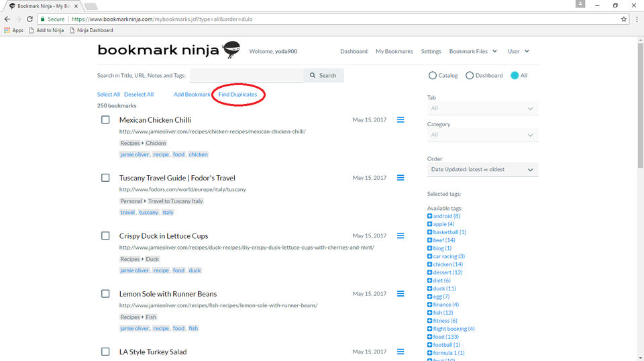This screenshot has height=361, width=644.
Task: Select the Catalog radio button
Action: tap(433, 76)
